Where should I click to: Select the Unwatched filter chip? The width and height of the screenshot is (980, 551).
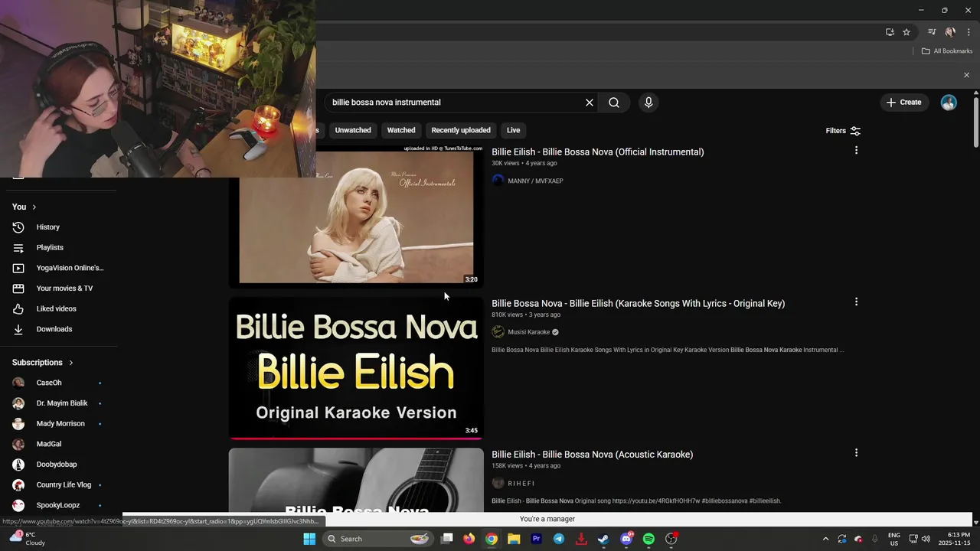(x=353, y=130)
